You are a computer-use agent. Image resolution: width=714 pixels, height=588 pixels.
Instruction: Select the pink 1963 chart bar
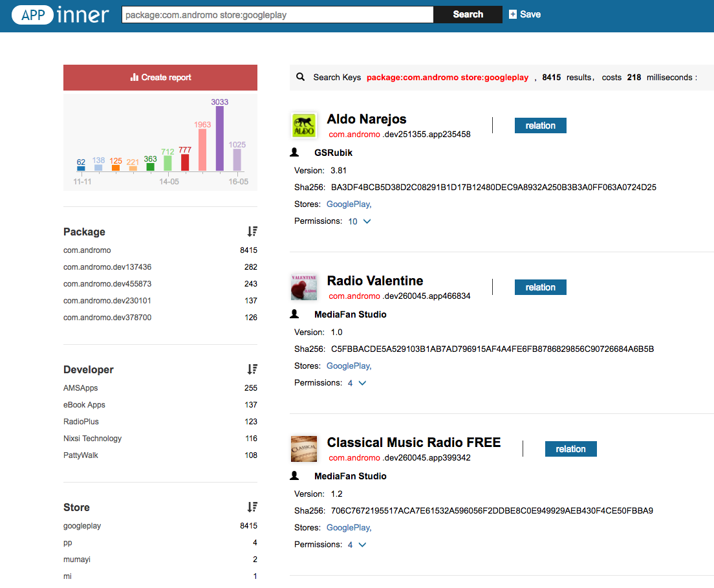coord(202,150)
